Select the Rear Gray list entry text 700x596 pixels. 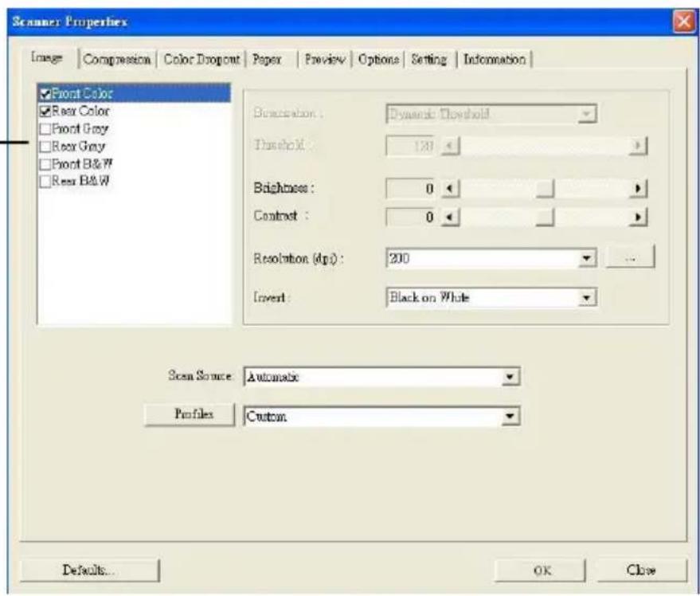tap(79, 147)
